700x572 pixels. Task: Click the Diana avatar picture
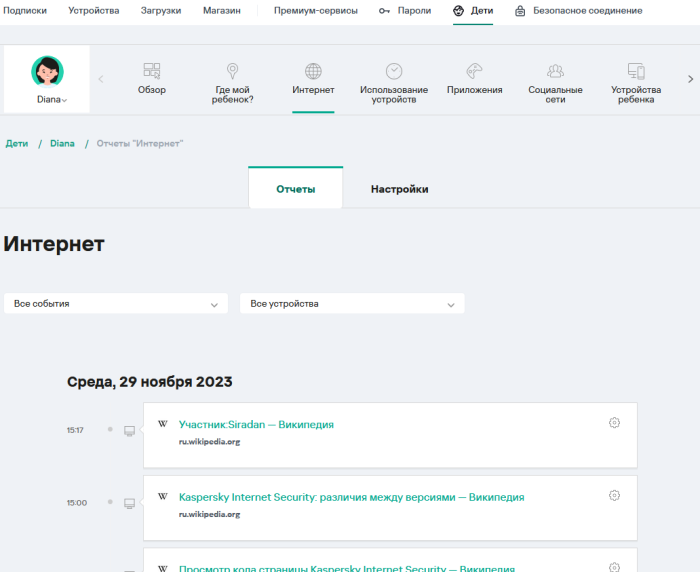coord(47,71)
